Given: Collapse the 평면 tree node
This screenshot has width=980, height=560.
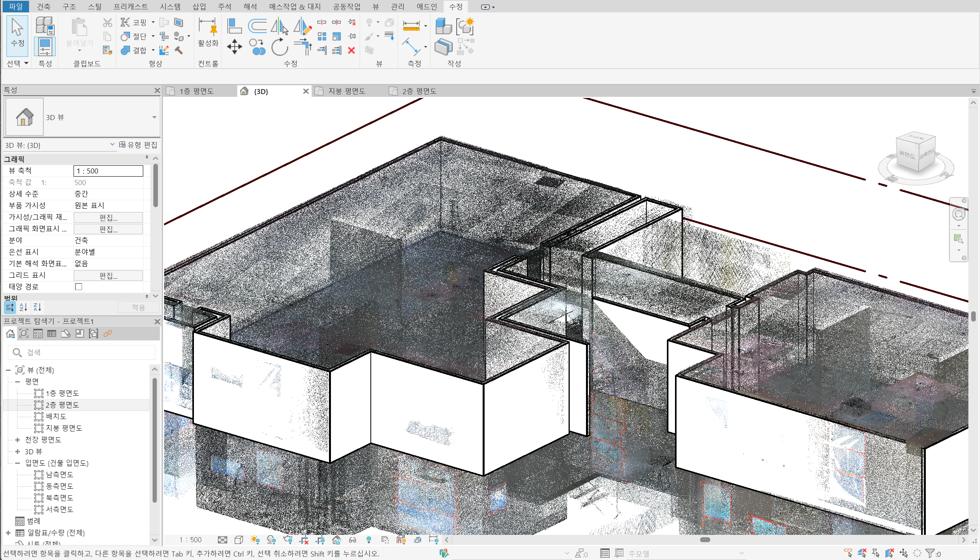Looking at the screenshot, I should point(17,381).
